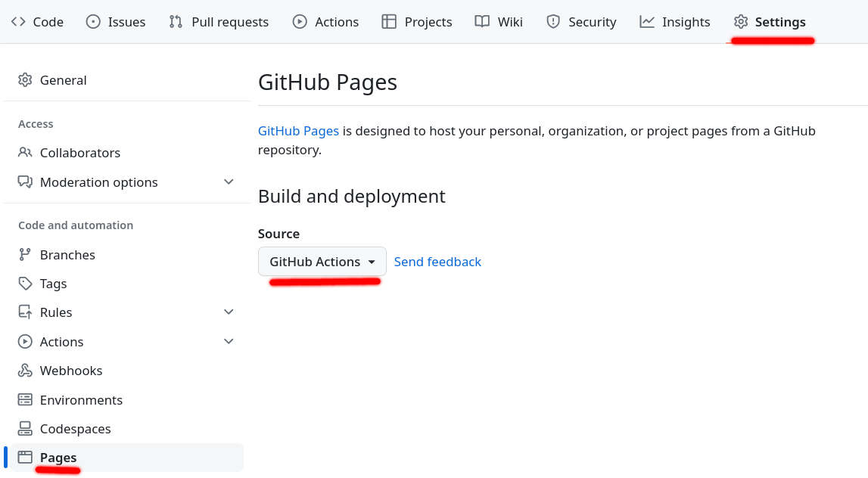Click the Webhooks icon in sidebar
This screenshot has height=478, width=868.
[x=25, y=370]
